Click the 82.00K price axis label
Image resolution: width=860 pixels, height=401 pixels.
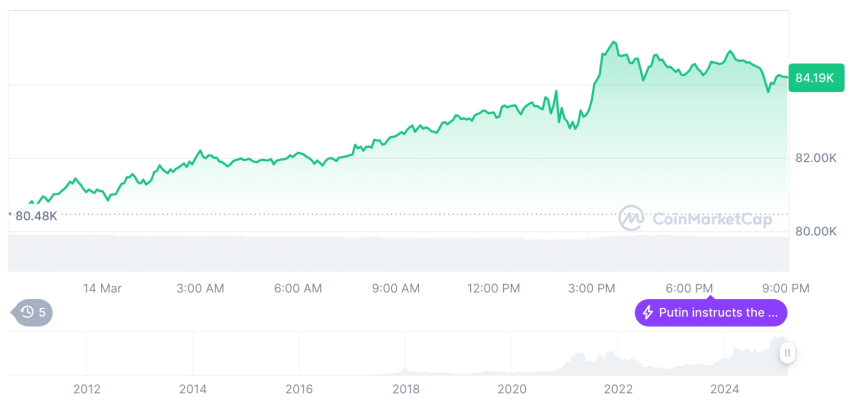tap(816, 158)
